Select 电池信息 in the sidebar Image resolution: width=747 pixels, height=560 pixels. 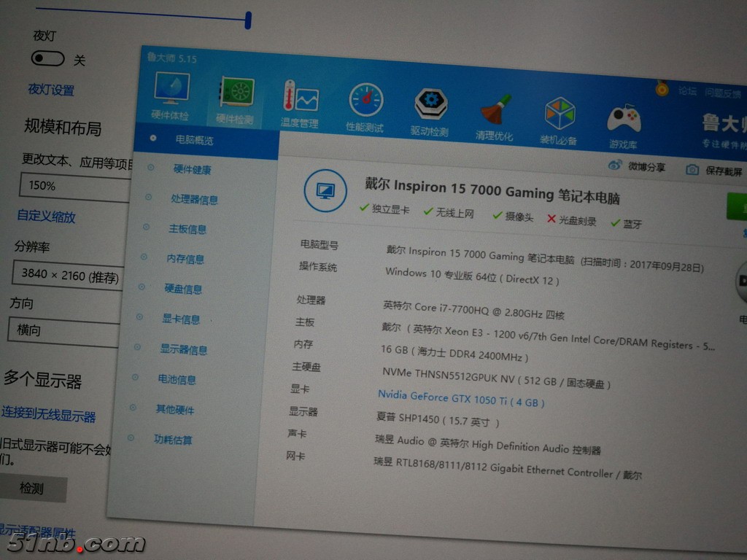click(177, 379)
